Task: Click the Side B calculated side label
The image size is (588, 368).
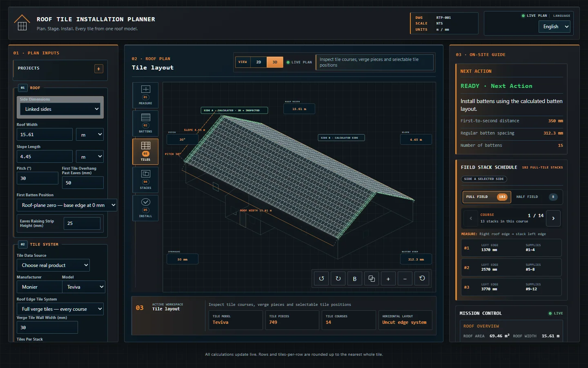Action: 341,138
